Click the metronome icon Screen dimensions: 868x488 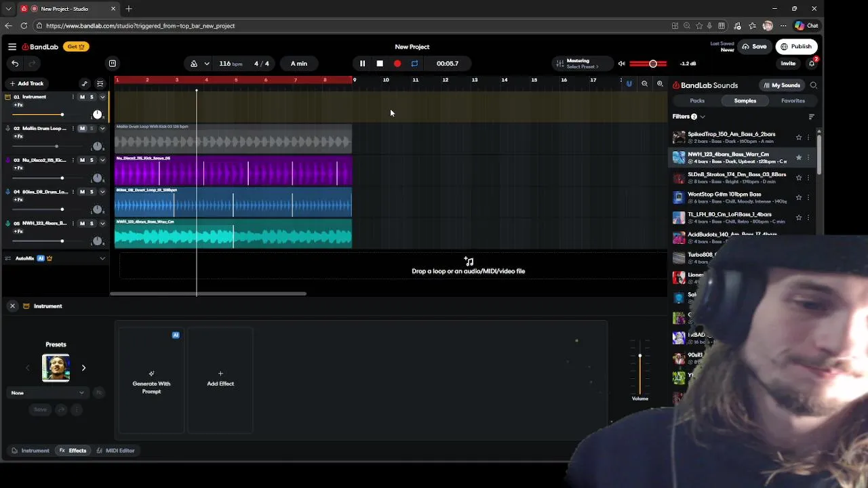tap(194, 64)
